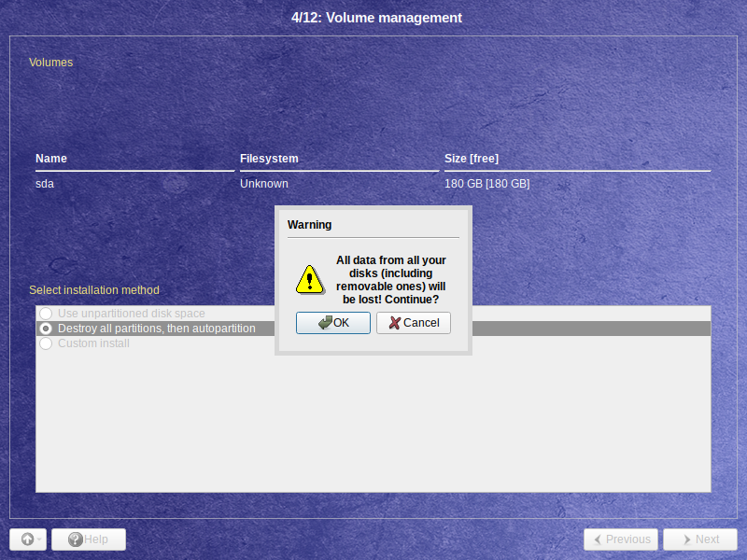Viewport: 747px width, 560px height.
Task: Proceed with the Next button
Action: pos(699,539)
